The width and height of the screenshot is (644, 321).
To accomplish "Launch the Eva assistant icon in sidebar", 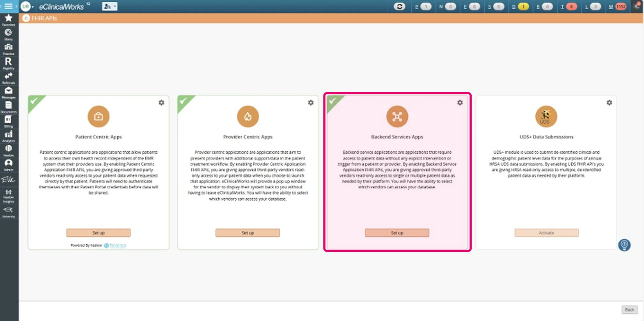I will click(9, 179).
